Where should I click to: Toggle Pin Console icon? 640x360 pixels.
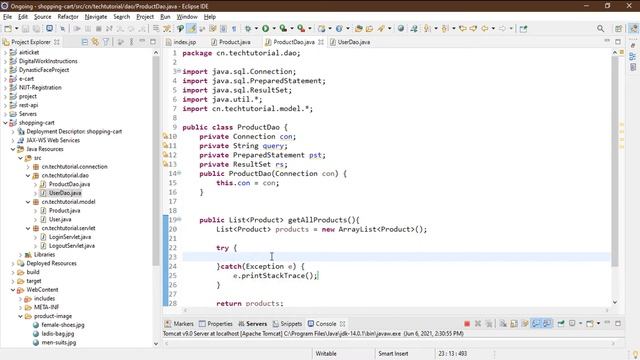point(561,324)
